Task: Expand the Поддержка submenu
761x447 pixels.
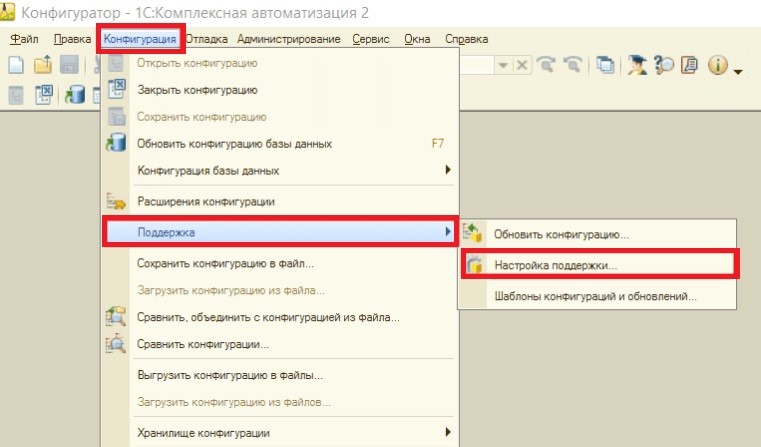Action: pos(280,232)
